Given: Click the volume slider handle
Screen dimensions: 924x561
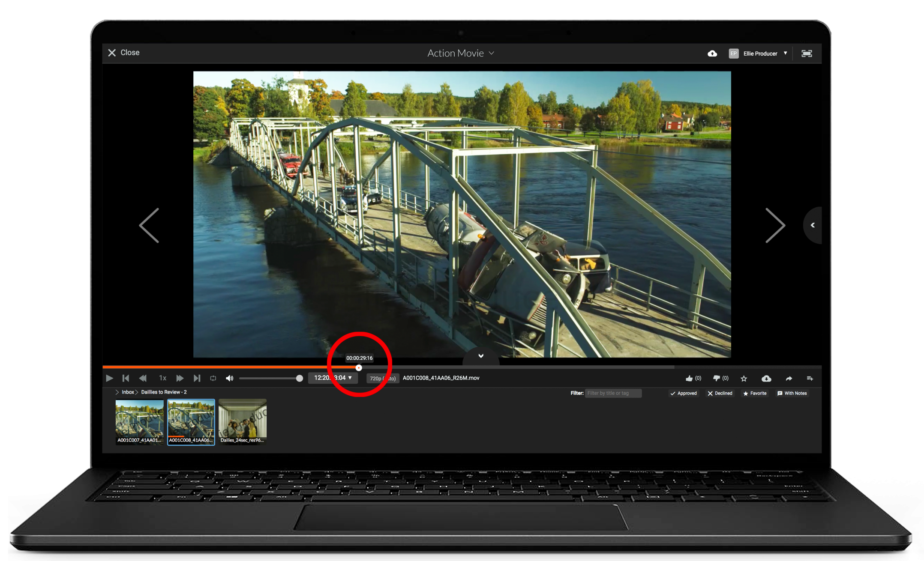Looking at the screenshot, I should tap(300, 378).
